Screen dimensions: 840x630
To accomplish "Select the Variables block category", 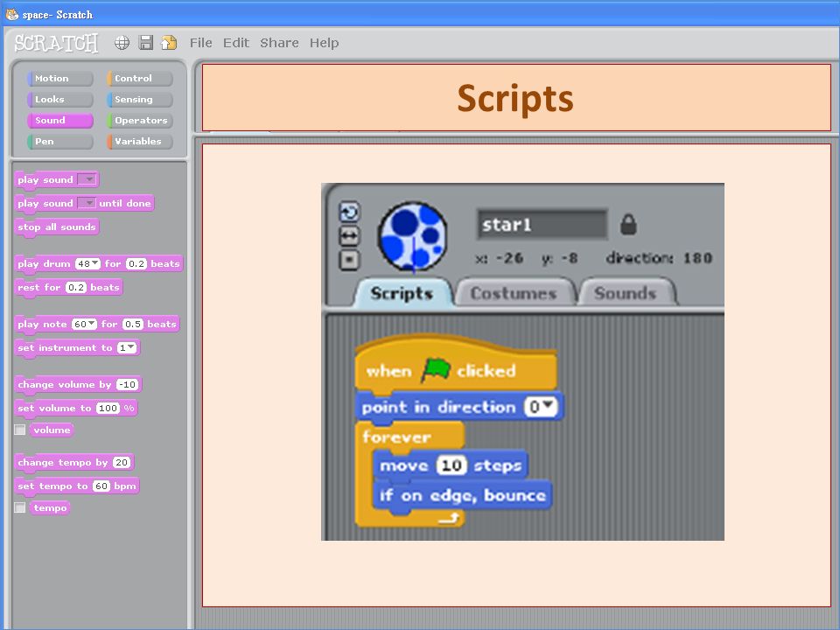I will point(139,142).
